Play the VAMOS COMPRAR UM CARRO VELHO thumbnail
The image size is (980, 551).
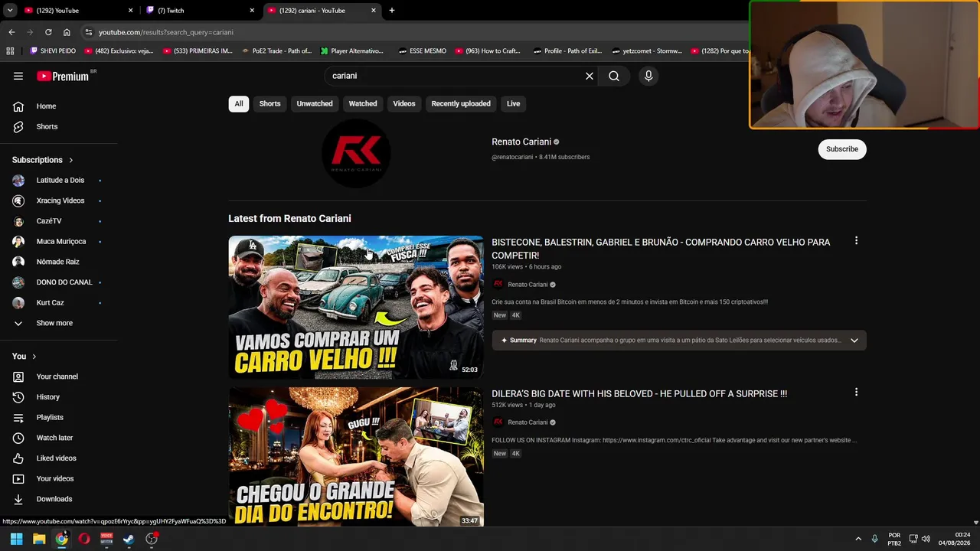click(x=356, y=307)
